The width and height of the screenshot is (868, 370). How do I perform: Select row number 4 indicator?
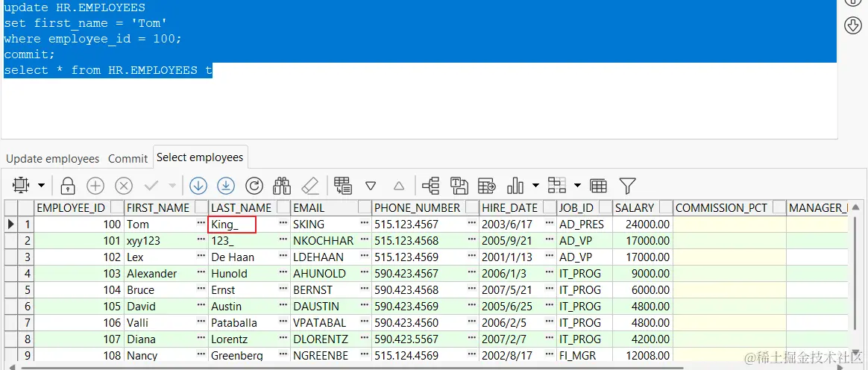(26, 274)
